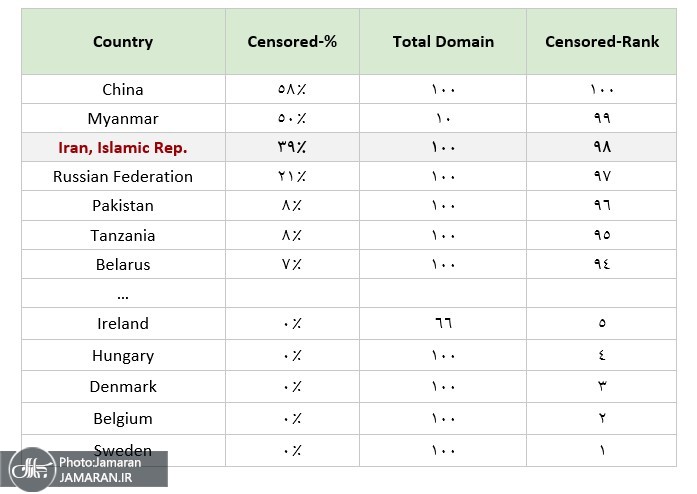Select the highlighted Iran, Islamic Rep. cell
The width and height of the screenshot is (697, 494).
[123, 148]
